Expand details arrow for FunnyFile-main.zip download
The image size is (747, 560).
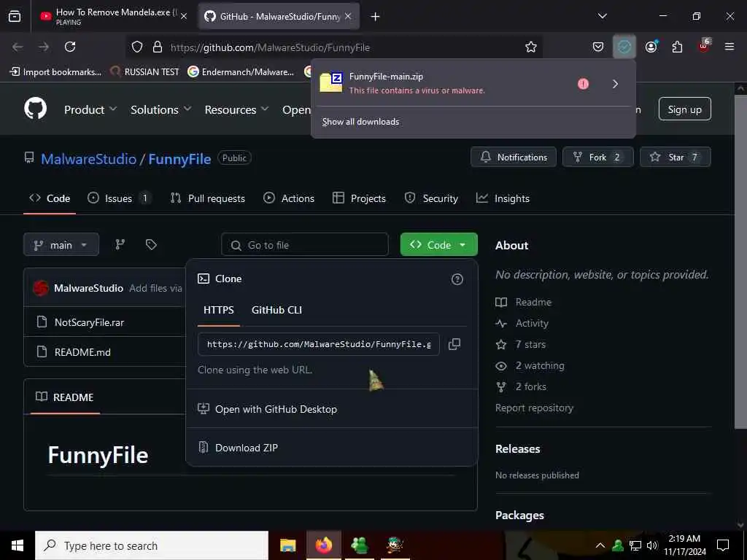coord(615,84)
